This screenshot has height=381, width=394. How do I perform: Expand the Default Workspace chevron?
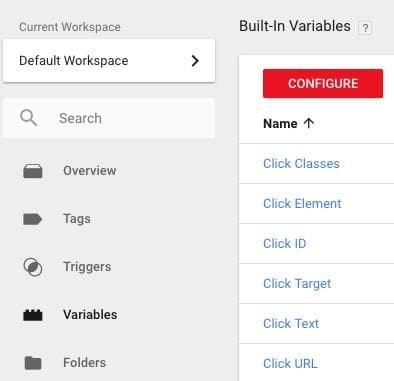point(195,61)
